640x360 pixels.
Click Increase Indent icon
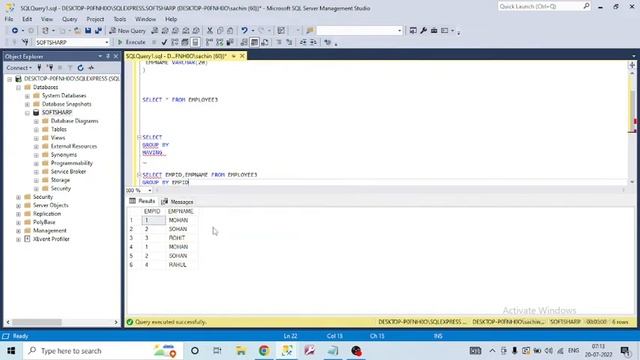click(313, 42)
